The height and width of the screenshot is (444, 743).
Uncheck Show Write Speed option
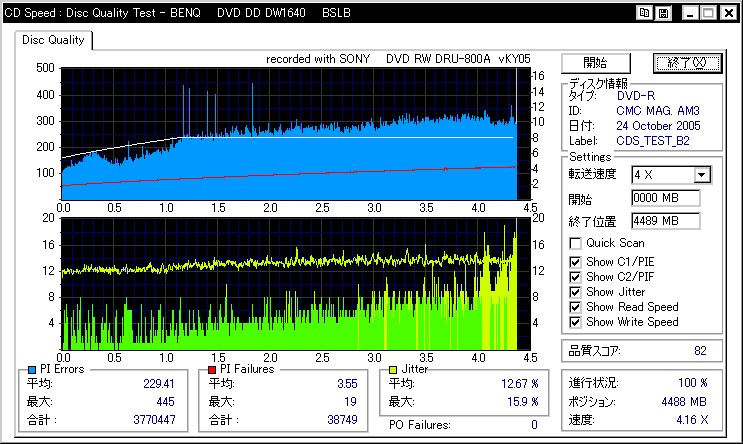point(575,323)
